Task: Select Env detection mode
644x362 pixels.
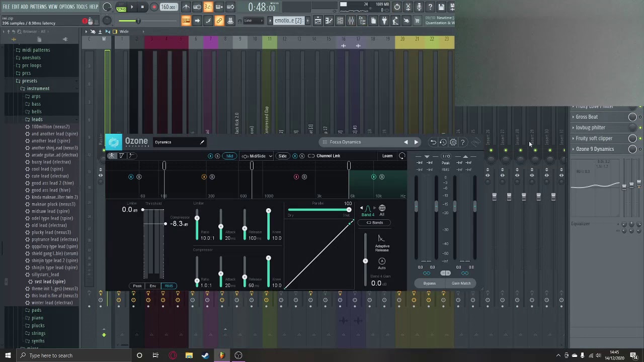Action: point(152,286)
